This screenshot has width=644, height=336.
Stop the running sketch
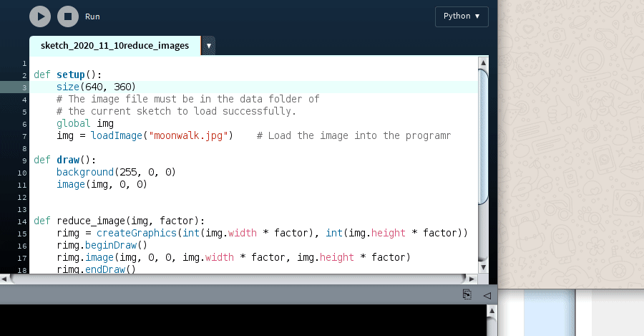pyautogui.click(x=68, y=16)
